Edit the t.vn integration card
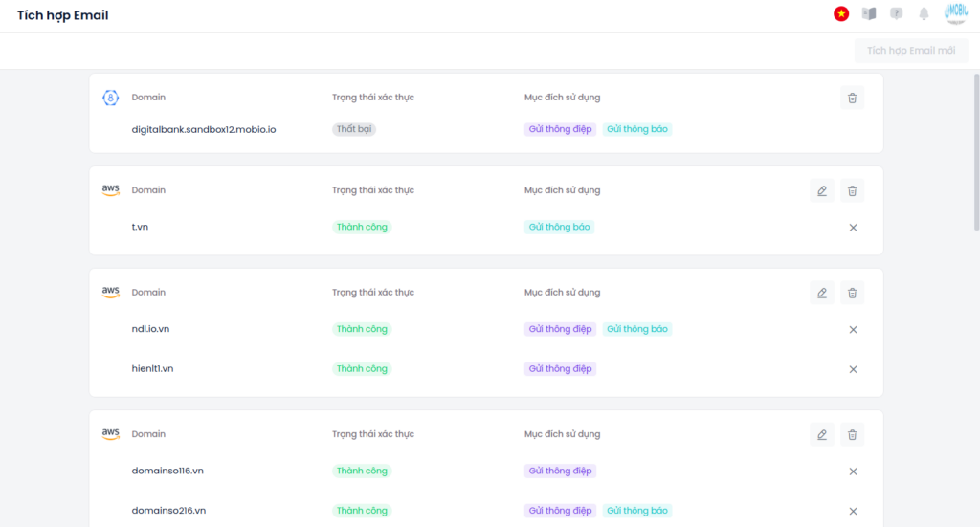 click(x=821, y=190)
